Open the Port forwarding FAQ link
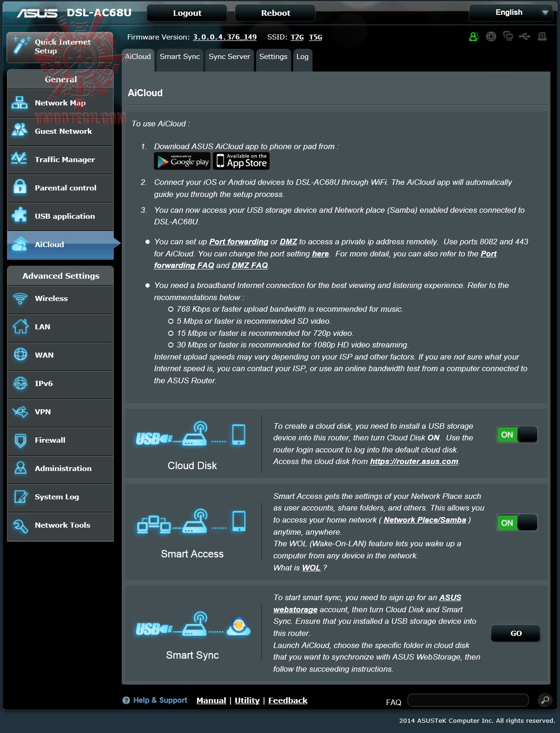Screen dimensions: 560x733 (325, 260)
